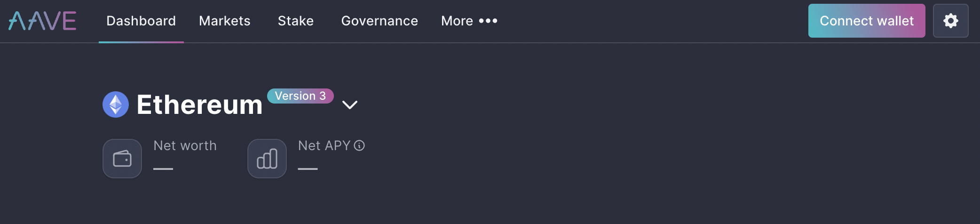Open the More dropdown menu
Image resolution: width=980 pixels, height=224 pixels.
coord(469,21)
